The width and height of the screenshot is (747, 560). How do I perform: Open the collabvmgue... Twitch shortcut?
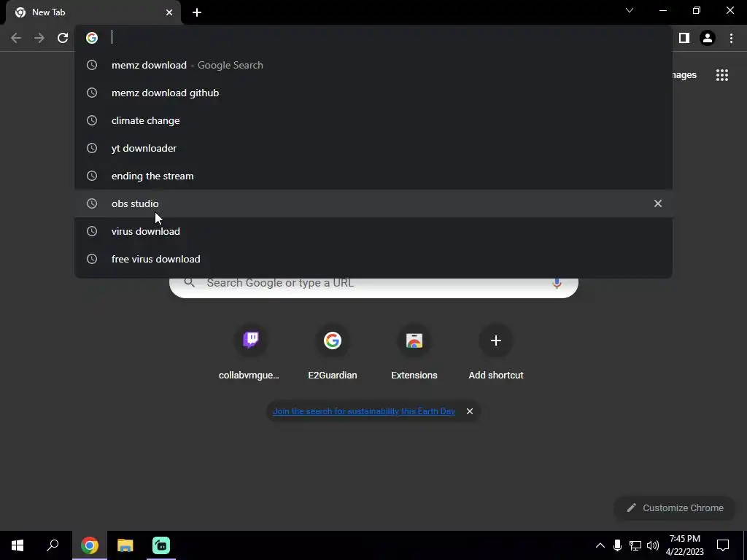point(250,352)
